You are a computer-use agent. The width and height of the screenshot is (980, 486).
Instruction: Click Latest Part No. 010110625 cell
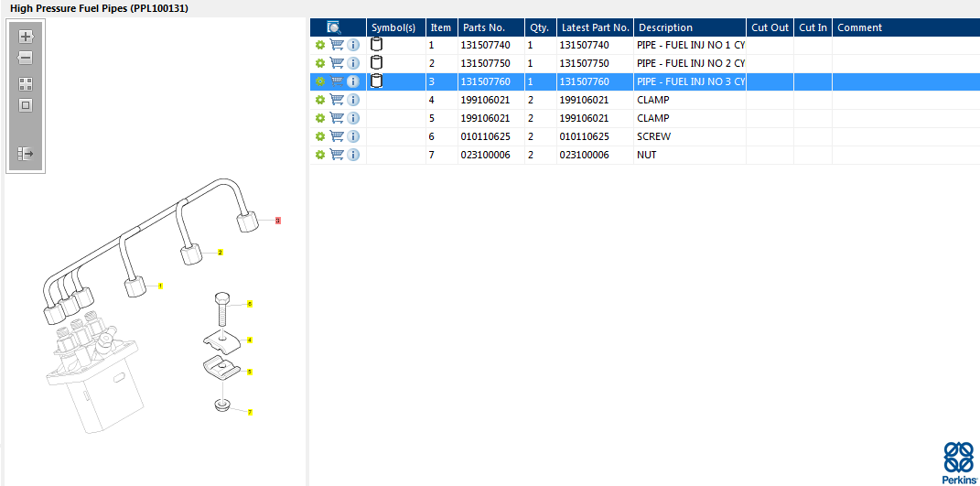(595, 136)
